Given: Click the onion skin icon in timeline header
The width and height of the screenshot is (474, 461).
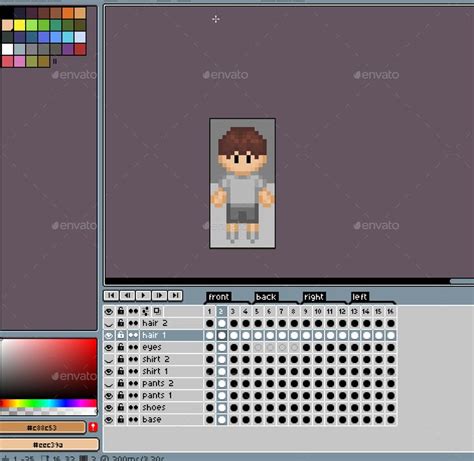Looking at the screenshot, I should click(x=145, y=311).
